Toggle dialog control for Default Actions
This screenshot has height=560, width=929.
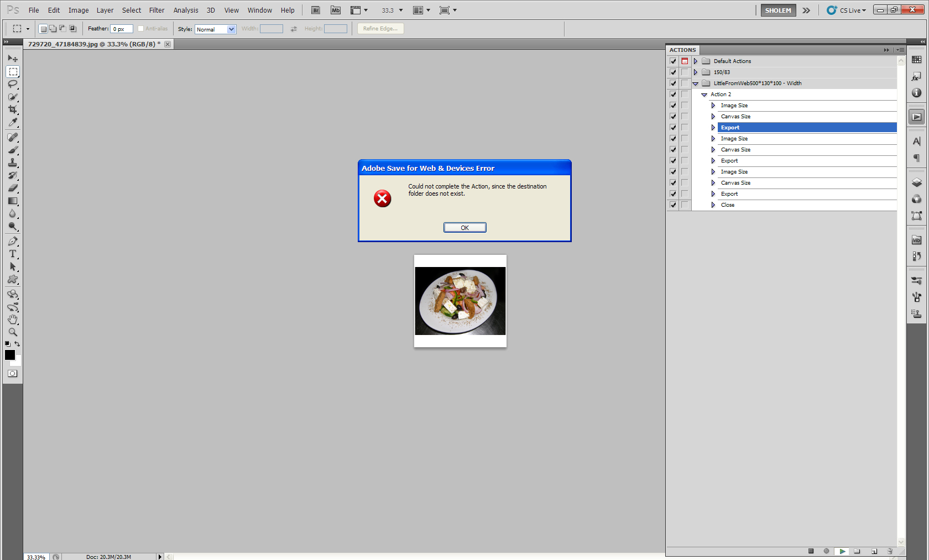[x=685, y=61]
